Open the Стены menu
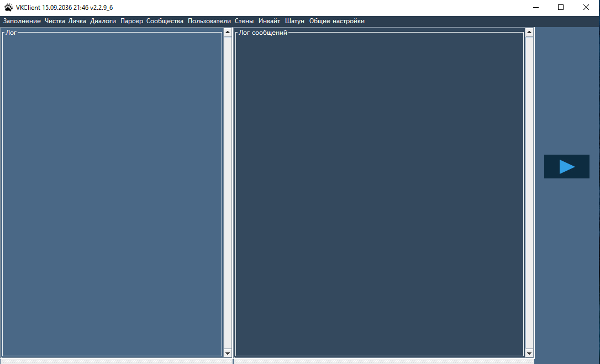This screenshot has width=600, height=364. pos(244,21)
